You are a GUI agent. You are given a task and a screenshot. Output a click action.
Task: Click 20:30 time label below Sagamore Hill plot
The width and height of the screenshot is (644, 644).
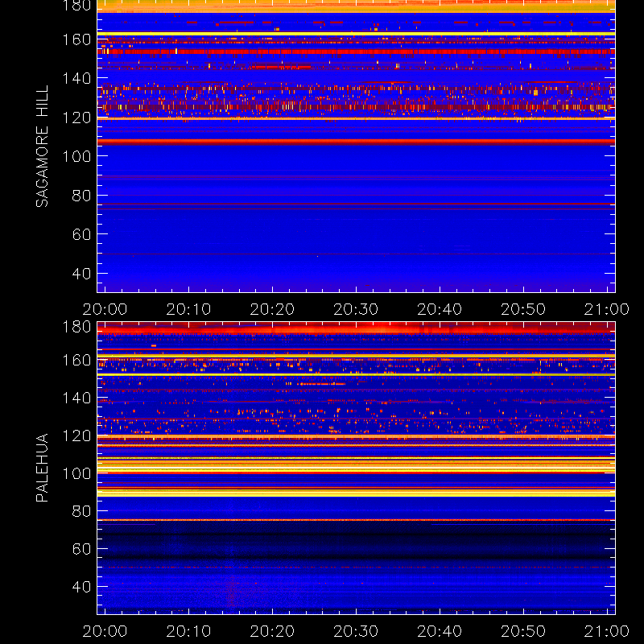(356, 309)
